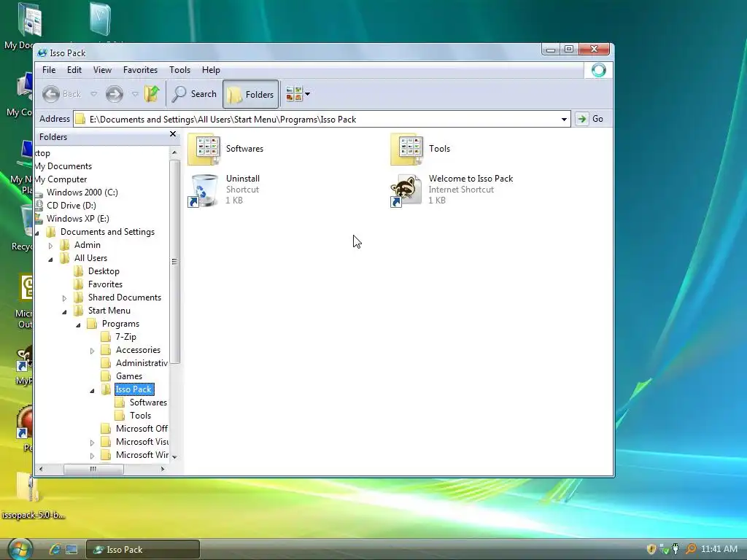The height and width of the screenshot is (560, 747).
Task: Click the security shield tray icon
Action: tap(651, 549)
